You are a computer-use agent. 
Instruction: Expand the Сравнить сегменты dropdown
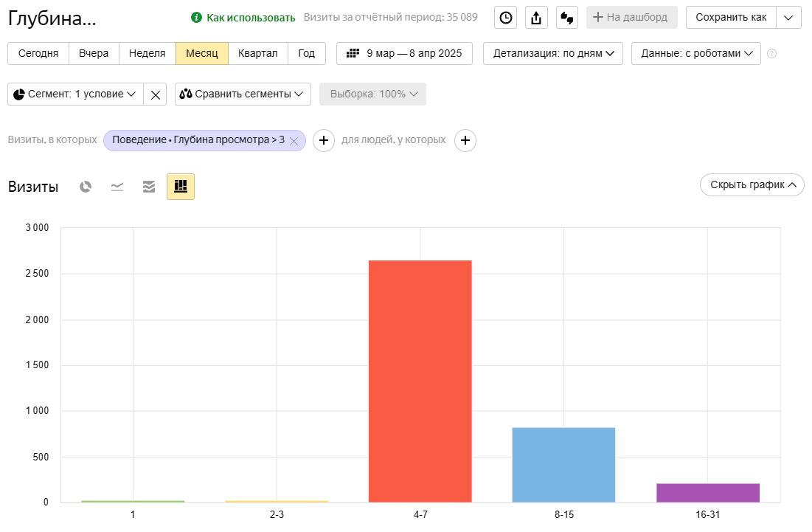[243, 94]
